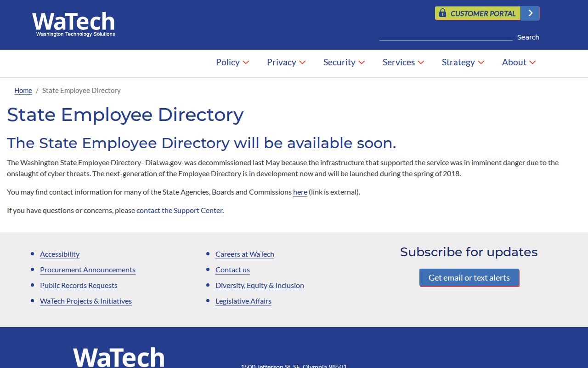Click the WaTech logo in the header
This screenshot has height=368, width=588.
[x=73, y=24]
